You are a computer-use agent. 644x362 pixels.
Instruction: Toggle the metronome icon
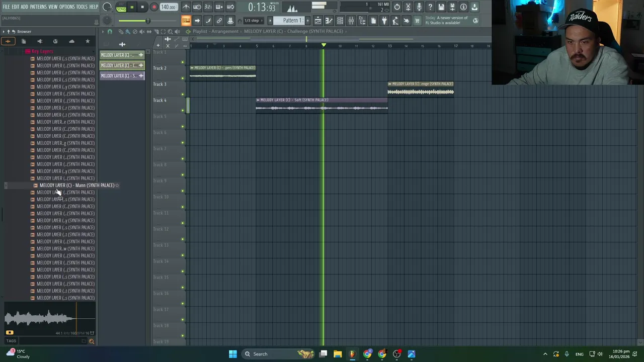186,7
